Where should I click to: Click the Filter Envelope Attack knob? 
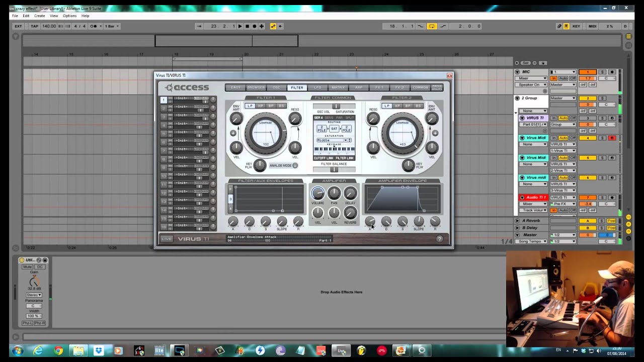[x=233, y=221]
